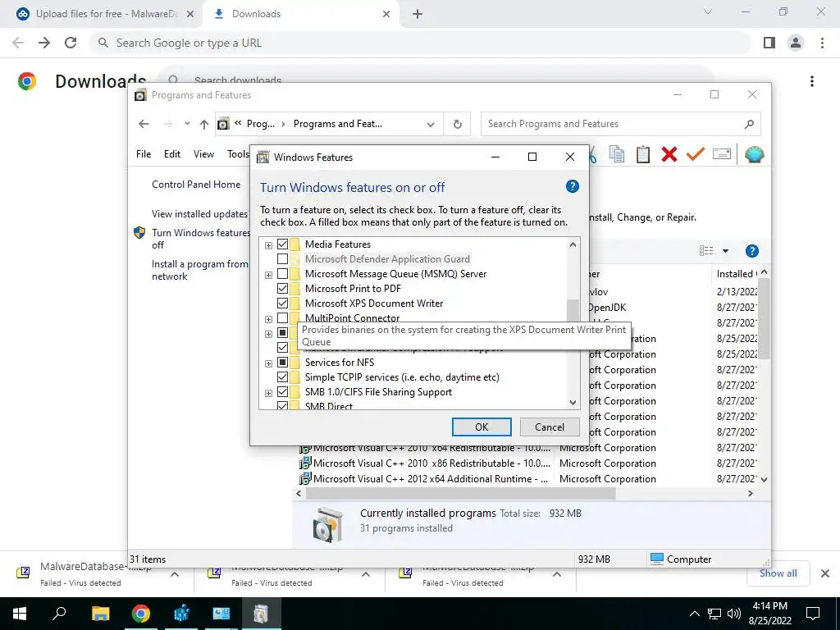The height and width of the screenshot is (630, 840).
Task: Click the globe shell toolbar icon
Action: click(x=754, y=154)
